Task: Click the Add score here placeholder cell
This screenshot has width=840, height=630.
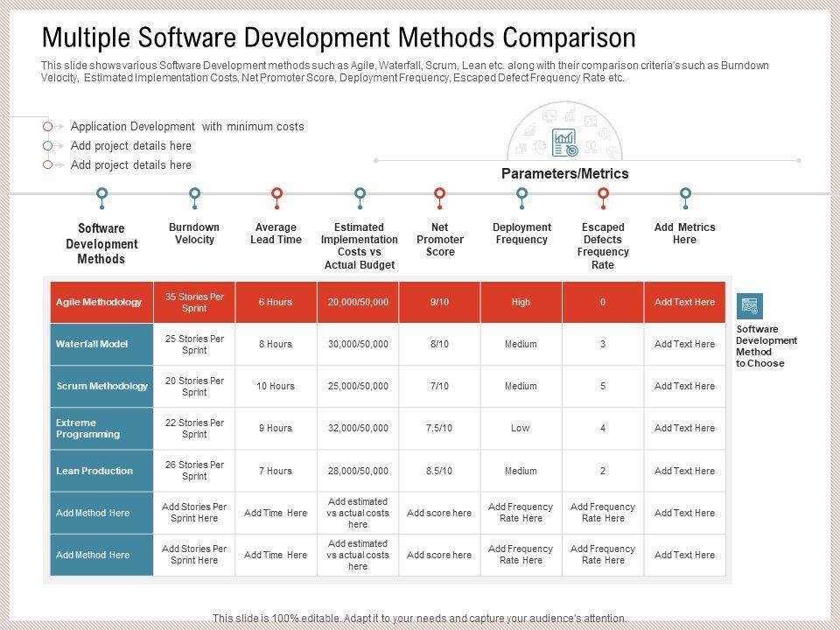Action: point(439,514)
